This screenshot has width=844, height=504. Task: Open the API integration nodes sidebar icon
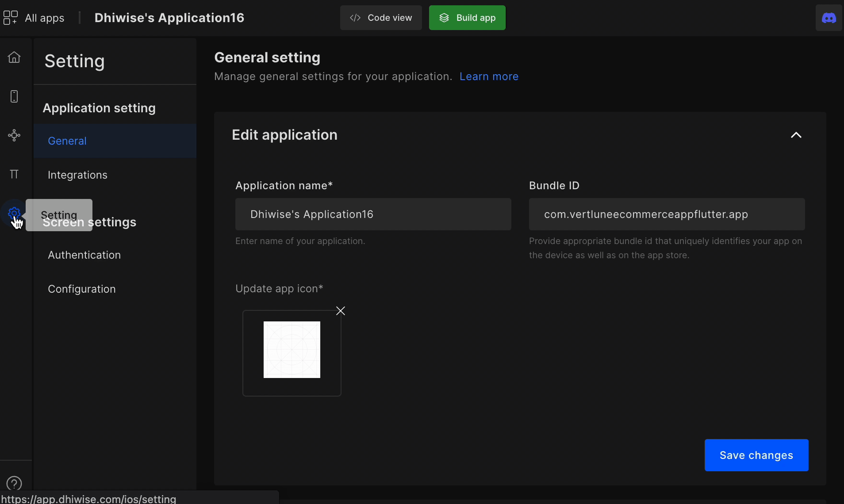(14, 135)
